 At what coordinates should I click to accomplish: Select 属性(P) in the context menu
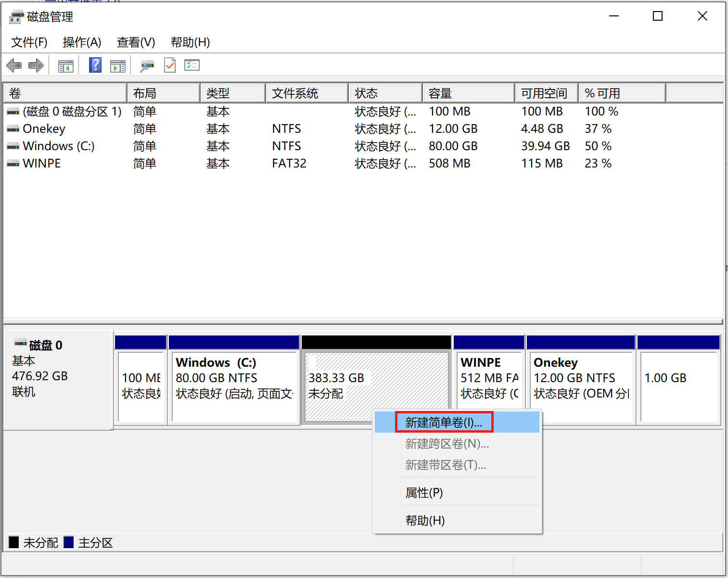424,493
